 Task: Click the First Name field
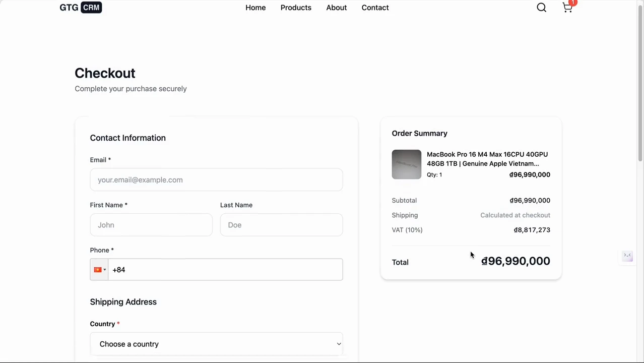pyautogui.click(x=151, y=225)
